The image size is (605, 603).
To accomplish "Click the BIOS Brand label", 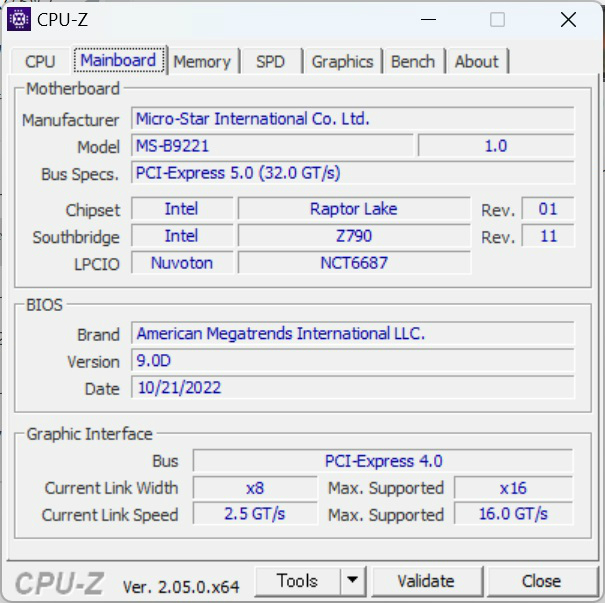I will pyautogui.click(x=98, y=335).
